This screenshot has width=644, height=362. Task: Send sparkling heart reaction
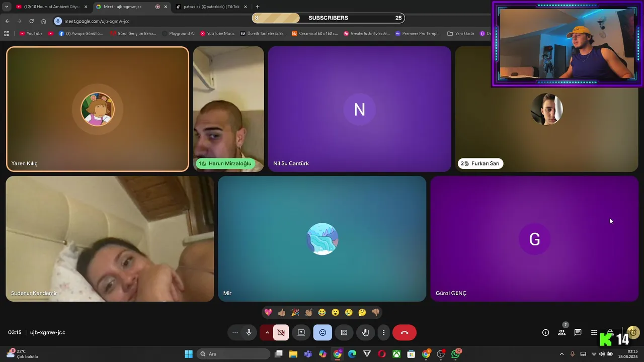268,312
